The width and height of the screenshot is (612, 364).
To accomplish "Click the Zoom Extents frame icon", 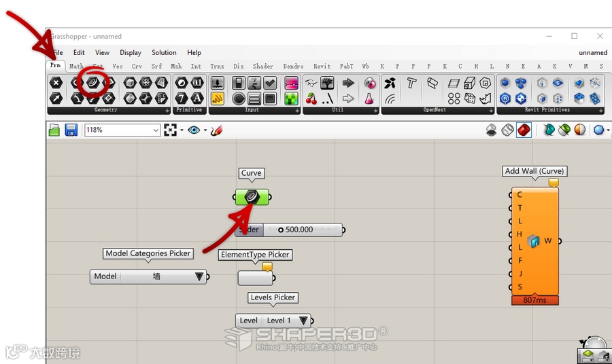I will pos(170,130).
